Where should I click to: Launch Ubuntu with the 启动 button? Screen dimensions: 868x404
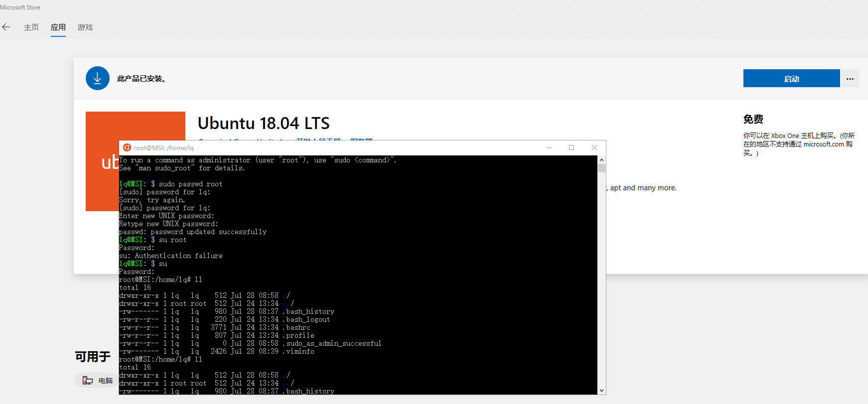tap(791, 78)
